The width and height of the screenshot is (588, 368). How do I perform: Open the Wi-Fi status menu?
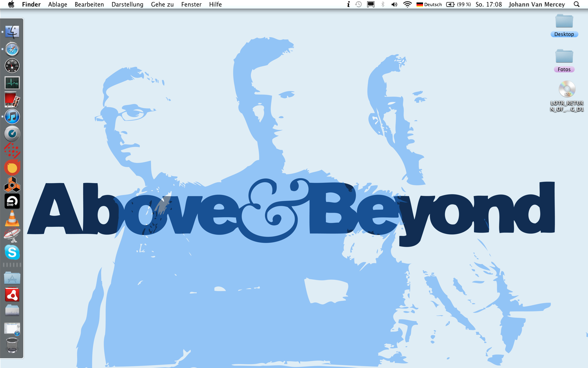(x=407, y=4)
